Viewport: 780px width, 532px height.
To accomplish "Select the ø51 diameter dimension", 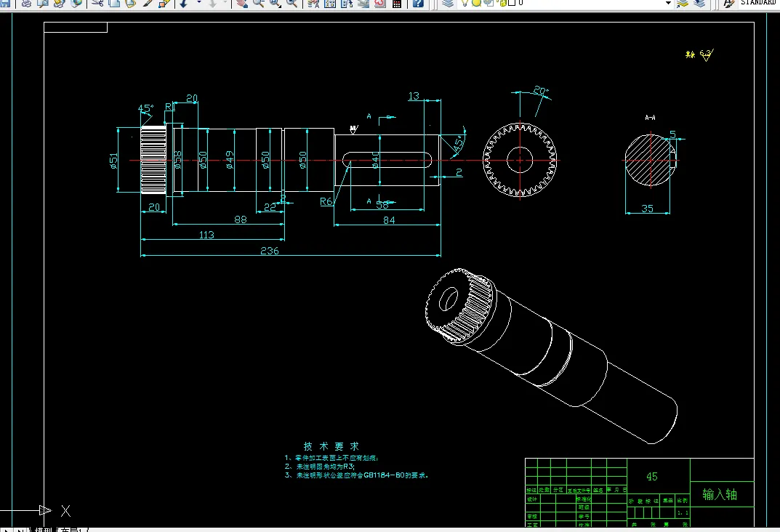I will click(x=114, y=161).
